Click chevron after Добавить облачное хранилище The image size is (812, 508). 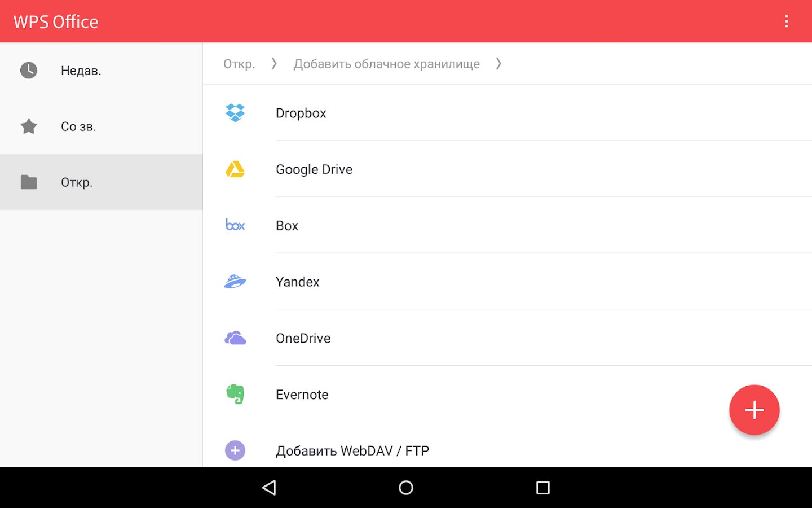[498, 64]
